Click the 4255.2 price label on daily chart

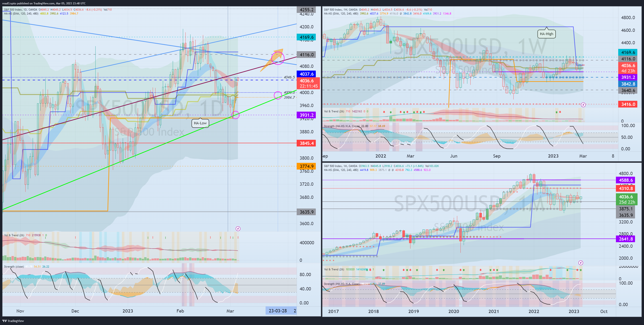307,9
